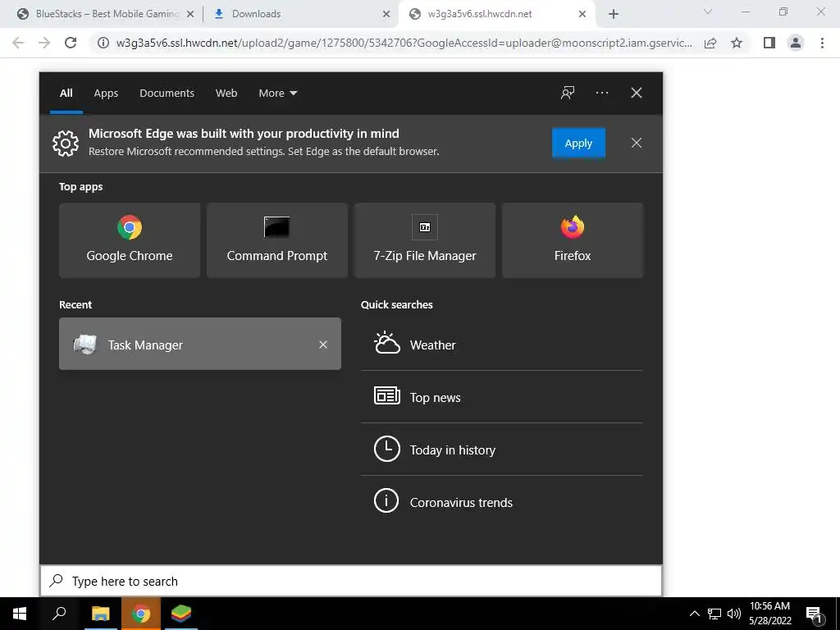The image size is (840, 630).
Task: Launch Command Prompt from Top apps
Action: (277, 240)
